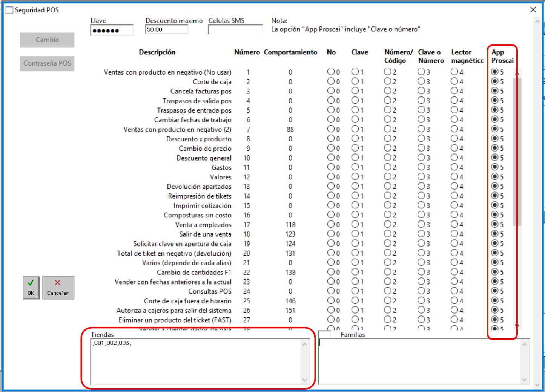Select Número/Código 2 for Cambio de precio
The height and width of the screenshot is (392, 545).
coord(388,148)
